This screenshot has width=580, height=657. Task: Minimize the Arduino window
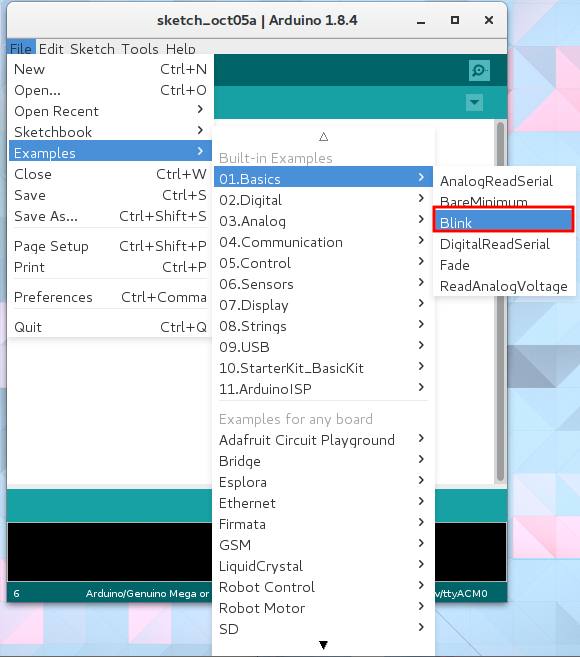click(421, 21)
